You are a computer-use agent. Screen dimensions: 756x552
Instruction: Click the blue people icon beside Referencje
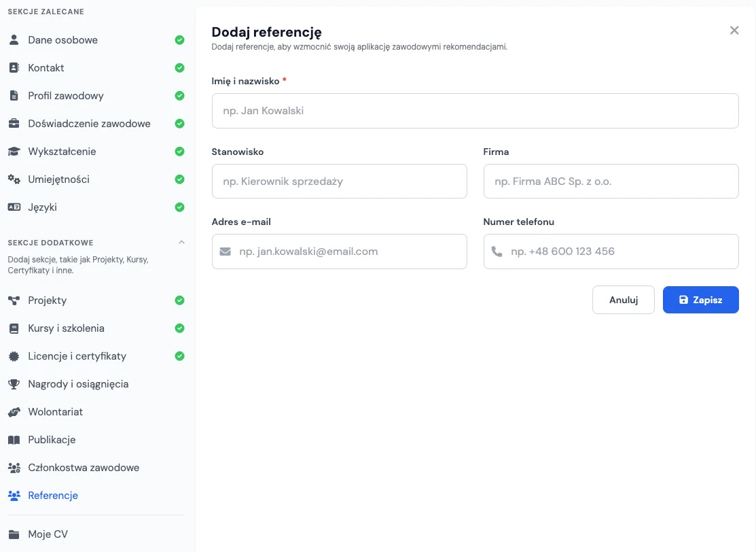tap(14, 496)
